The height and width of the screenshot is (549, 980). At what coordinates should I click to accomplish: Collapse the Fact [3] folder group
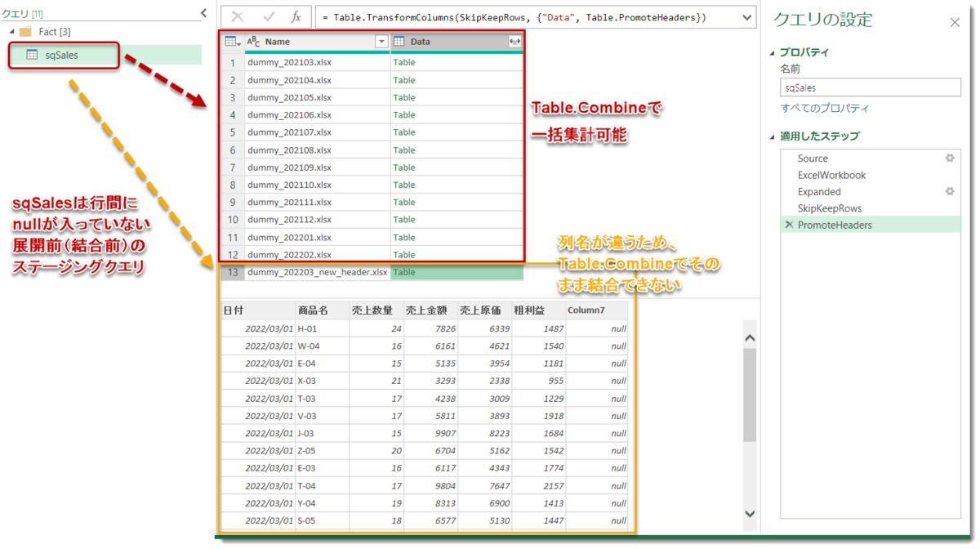[x=11, y=32]
